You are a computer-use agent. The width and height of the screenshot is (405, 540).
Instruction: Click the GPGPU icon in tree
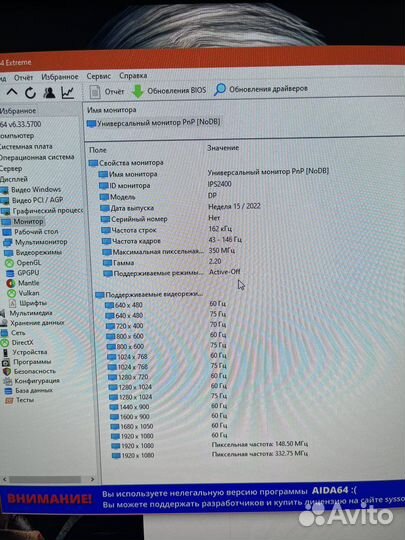point(10,273)
